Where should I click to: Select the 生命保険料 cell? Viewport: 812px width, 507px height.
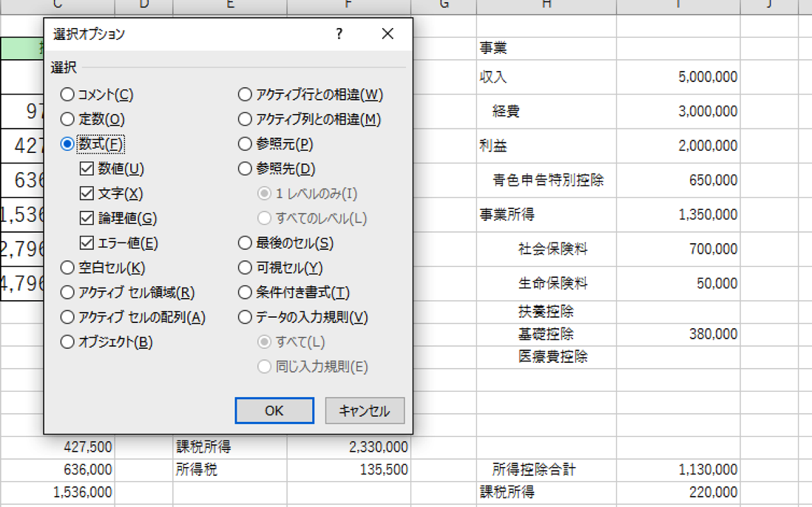tap(547, 284)
